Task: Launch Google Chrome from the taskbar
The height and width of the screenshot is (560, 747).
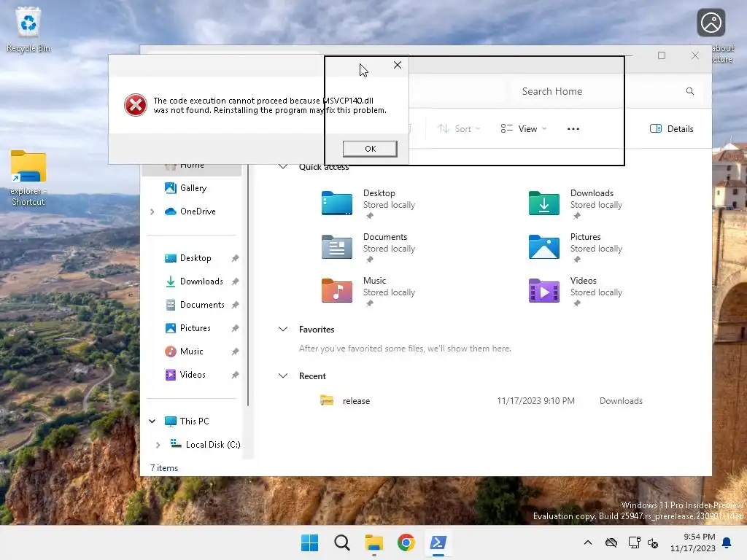Action: click(406, 542)
